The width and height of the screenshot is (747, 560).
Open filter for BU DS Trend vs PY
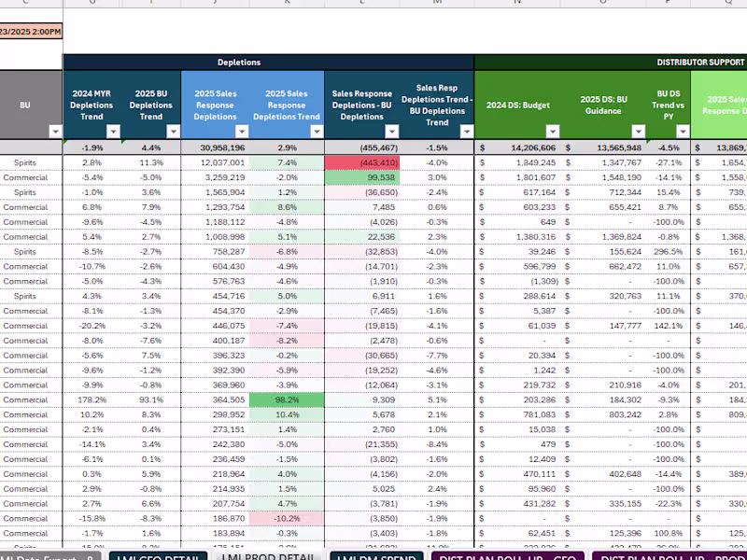(x=683, y=132)
